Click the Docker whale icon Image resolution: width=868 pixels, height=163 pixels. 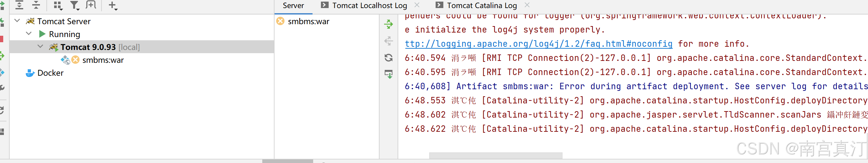point(30,73)
